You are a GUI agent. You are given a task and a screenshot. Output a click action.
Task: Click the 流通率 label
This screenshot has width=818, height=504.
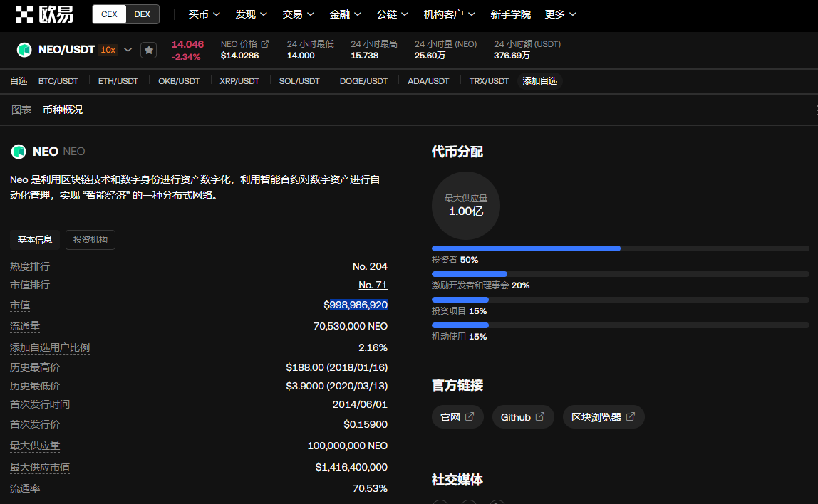[x=25, y=489]
